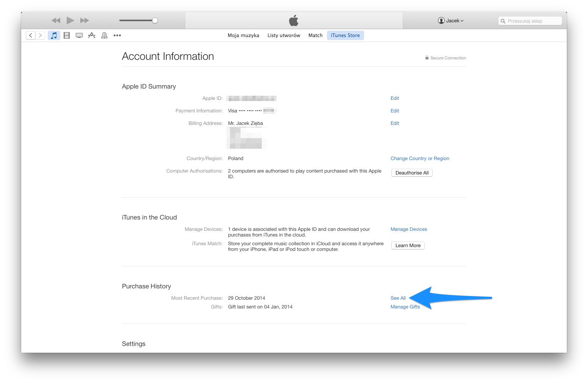The image size is (588, 383).
Task: Focus the Przeszukaj sklep search field
Action: tap(530, 21)
